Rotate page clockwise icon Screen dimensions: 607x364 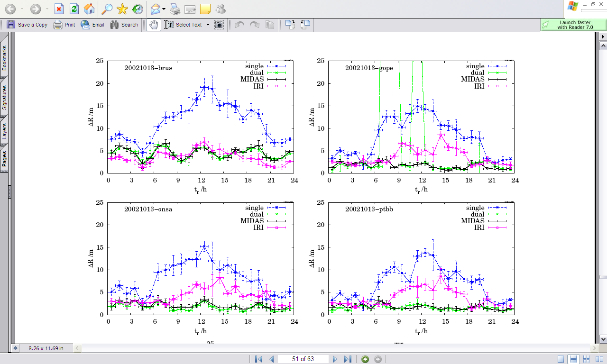tap(290, 25)
